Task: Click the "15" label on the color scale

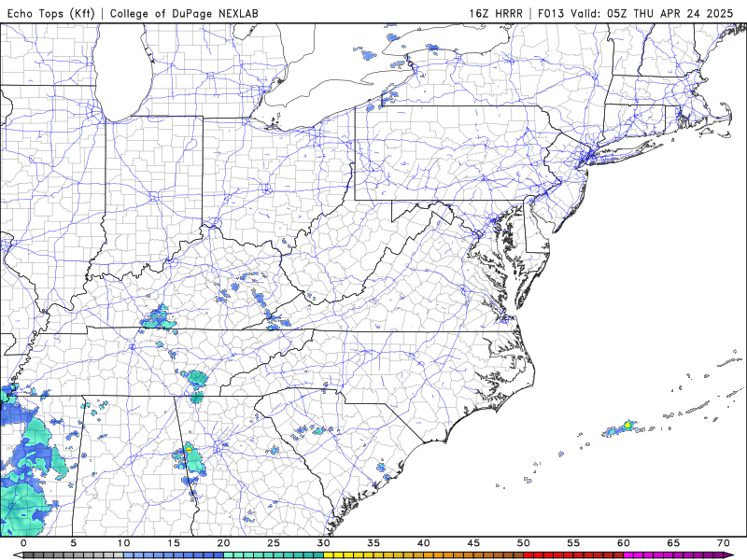Action: 174,543
